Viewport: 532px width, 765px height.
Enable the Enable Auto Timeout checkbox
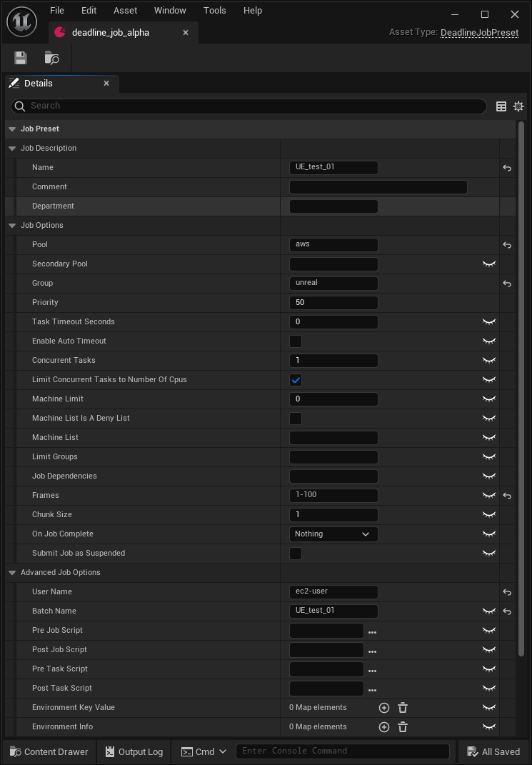click(x=295, y=341)
